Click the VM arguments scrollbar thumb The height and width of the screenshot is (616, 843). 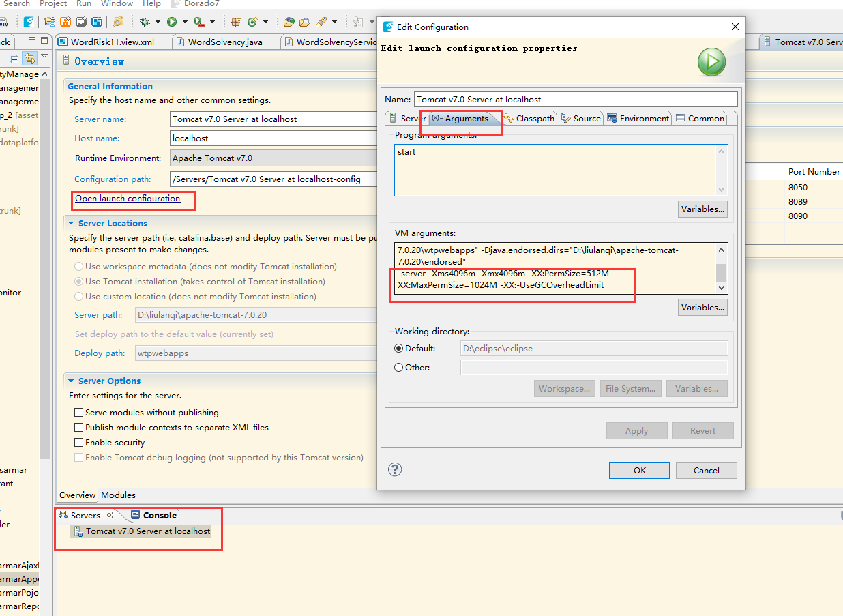pyautogui.click(x=722, y=272)
